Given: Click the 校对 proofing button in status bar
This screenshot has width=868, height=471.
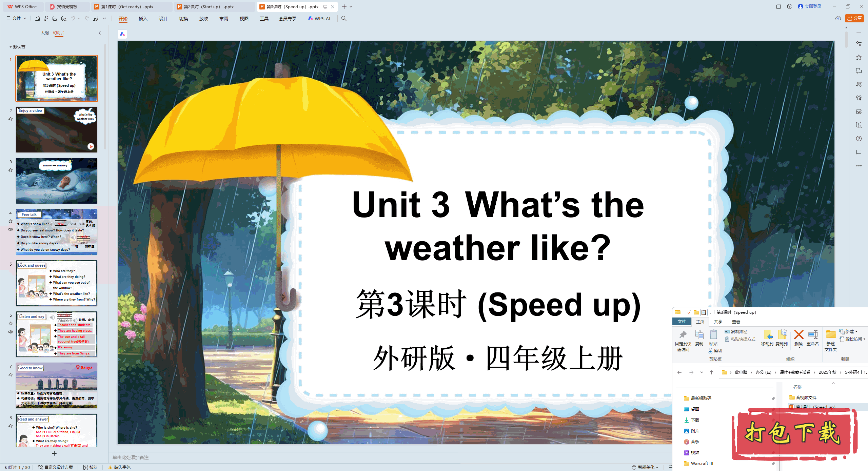Looking at the screenshot, I should (x=91, y=467).
